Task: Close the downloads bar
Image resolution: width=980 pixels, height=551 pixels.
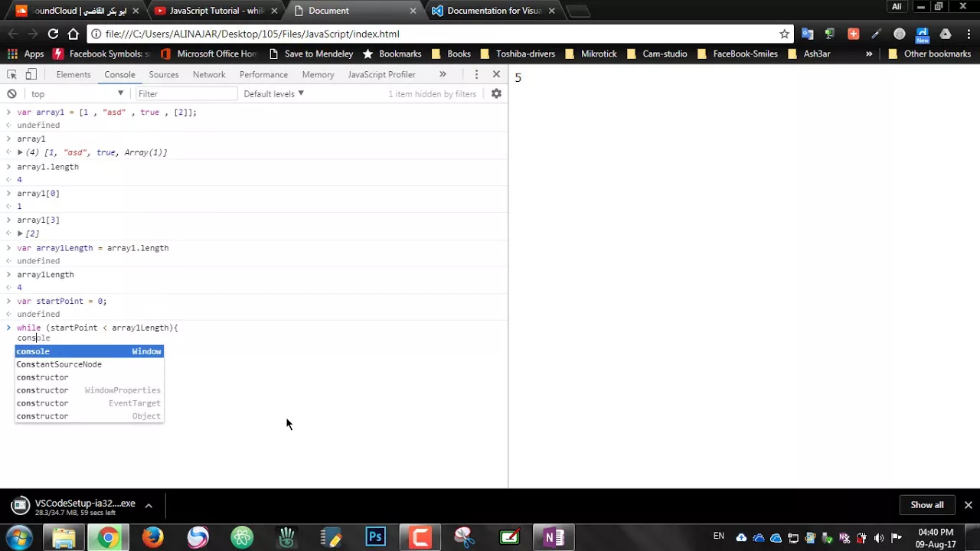Action: (x=968, y=505)
